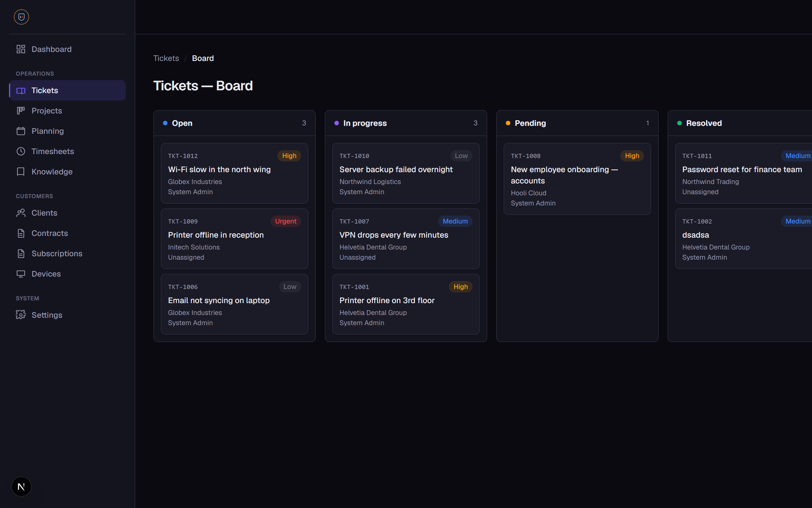This screenshot has height=508, width=812.
Task: Click the Knowledge book icon
Action: pos(21,172)
